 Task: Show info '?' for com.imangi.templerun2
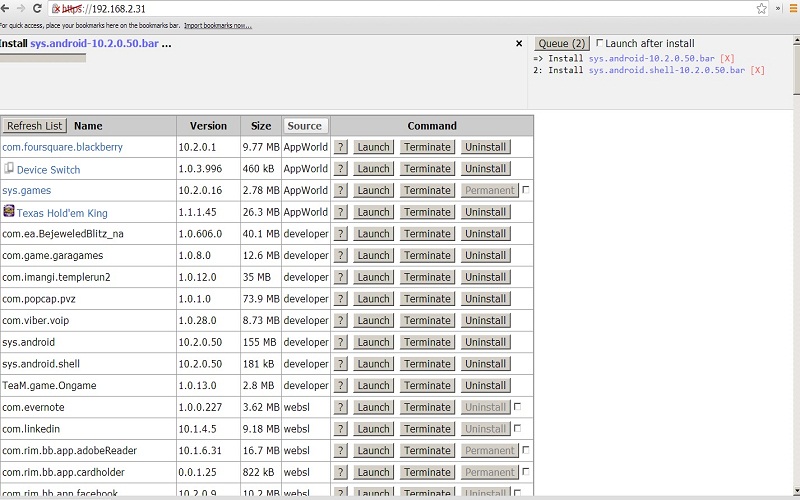pos(340,277)
